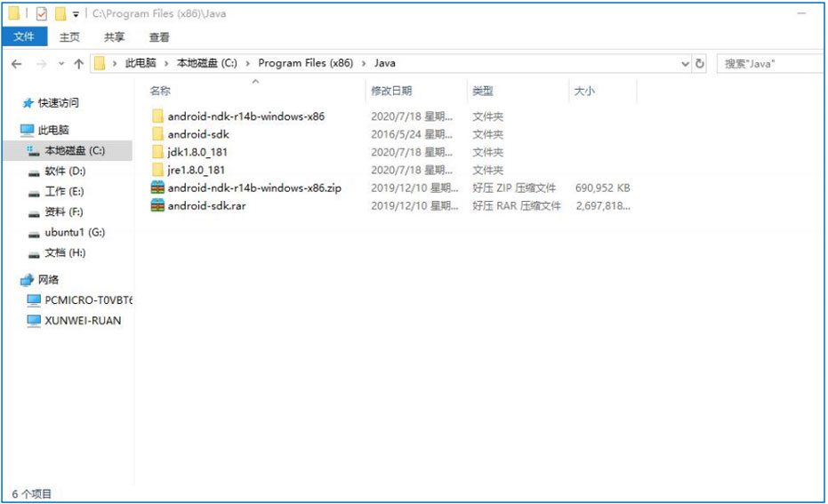Image resolution: width=828 pixels, height=504 pixels.
Task: Click the monitor icon beside XUNWEI-RUAN
Action: click(34, 321)
